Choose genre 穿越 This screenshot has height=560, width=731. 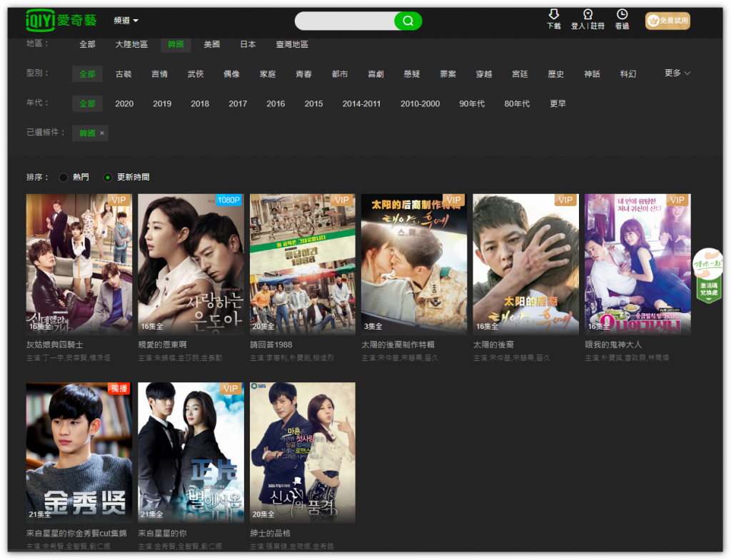coord(484,74)
